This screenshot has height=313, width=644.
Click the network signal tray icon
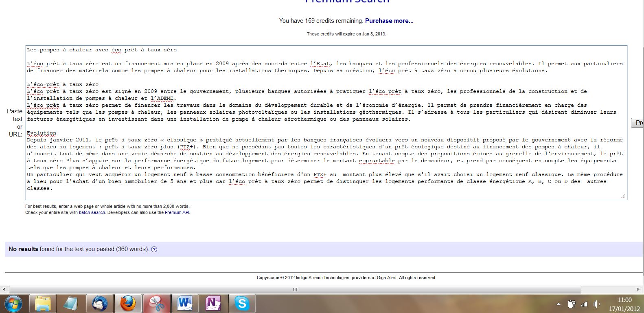click(584, 304)
